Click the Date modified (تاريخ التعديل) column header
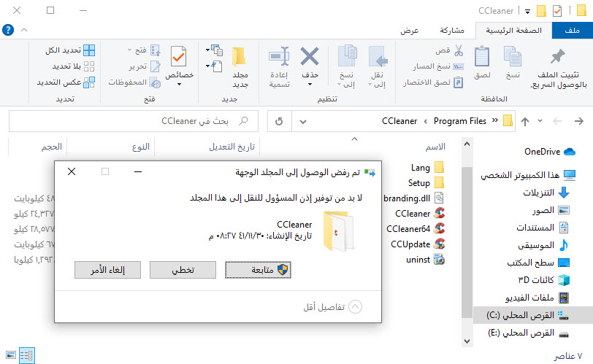 [x=232, y=147]
